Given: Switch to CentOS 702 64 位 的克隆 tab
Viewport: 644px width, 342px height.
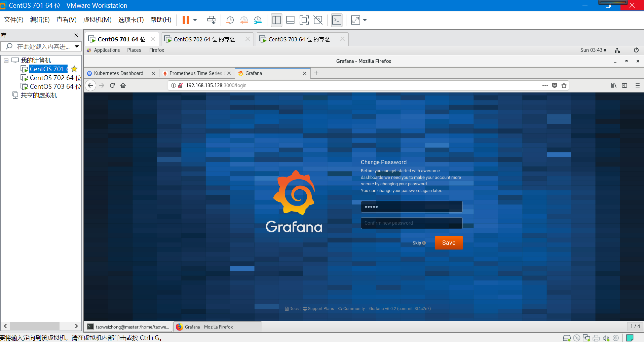Looking at the screenshot, I should (x=204, y=39).
